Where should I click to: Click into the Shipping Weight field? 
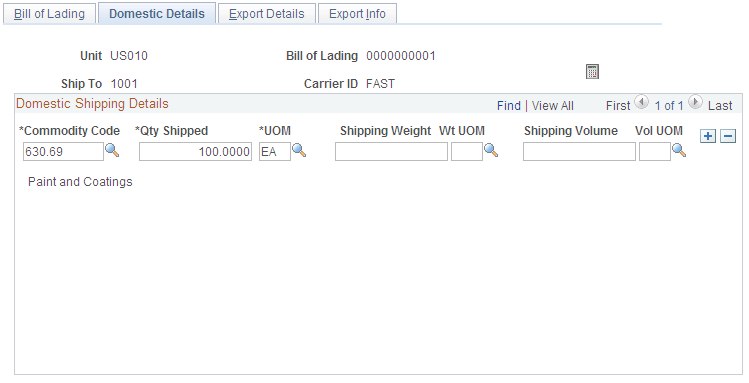(x=391, y=152)
